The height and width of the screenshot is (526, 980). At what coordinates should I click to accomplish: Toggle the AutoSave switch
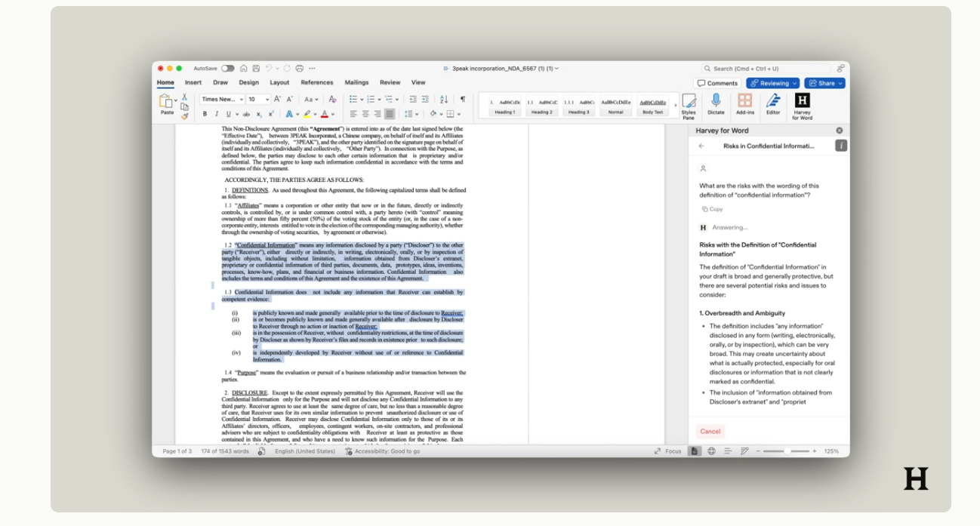click(x=227, y=69)
